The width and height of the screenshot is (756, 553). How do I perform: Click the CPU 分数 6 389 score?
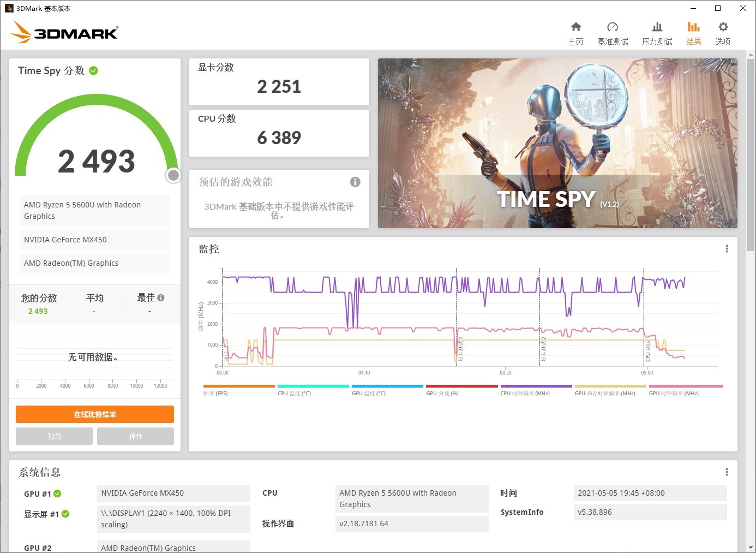(279, 138)
